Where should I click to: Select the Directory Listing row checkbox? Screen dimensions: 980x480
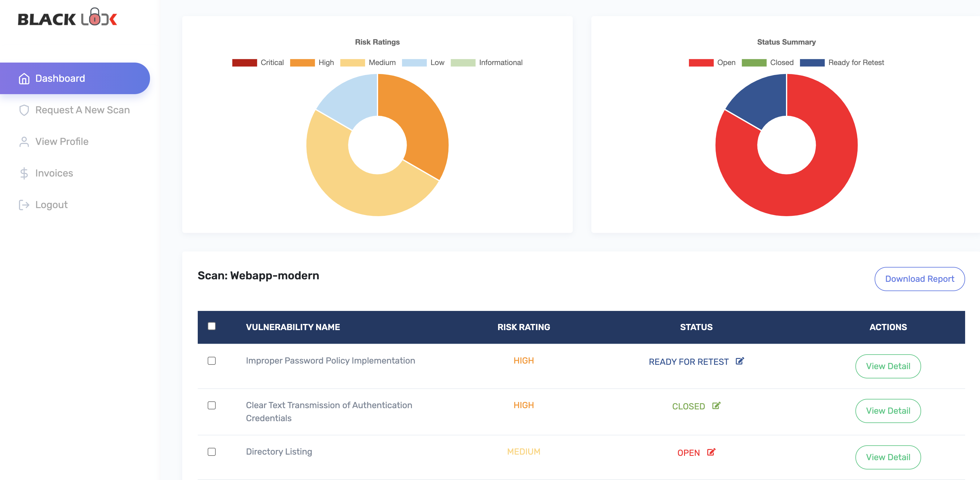(x=211, y=452)
